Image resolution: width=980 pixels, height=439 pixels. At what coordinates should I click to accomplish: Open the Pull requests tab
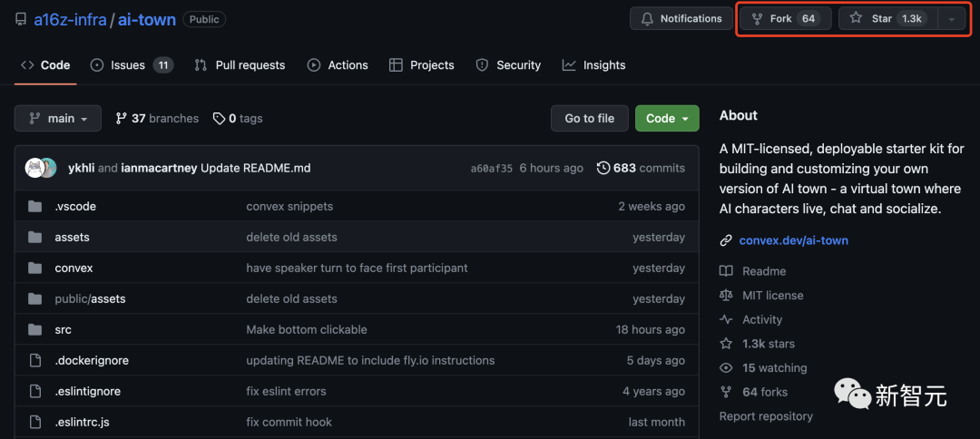240,65
